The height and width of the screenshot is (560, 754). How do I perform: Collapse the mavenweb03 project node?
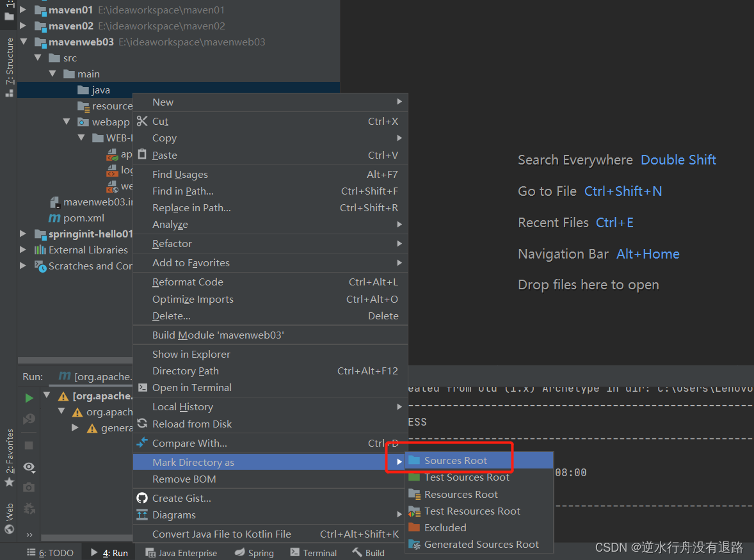pos(24,42)
